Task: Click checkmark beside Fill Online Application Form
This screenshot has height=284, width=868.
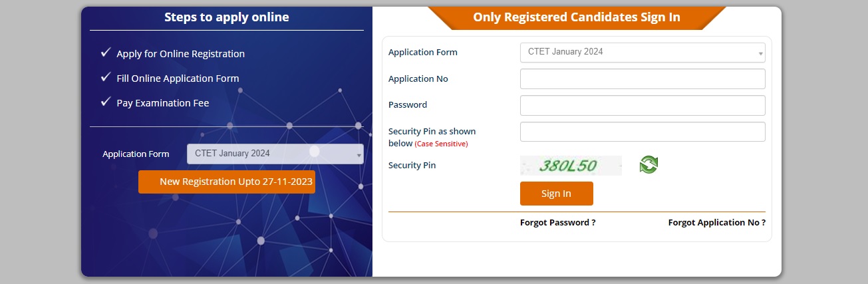Action: [105, 77]
